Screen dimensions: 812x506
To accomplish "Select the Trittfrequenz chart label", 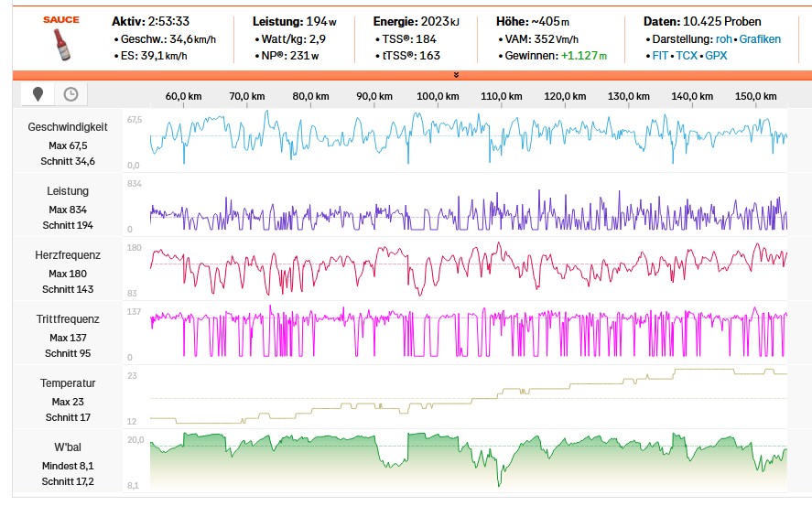I will 68,319.
